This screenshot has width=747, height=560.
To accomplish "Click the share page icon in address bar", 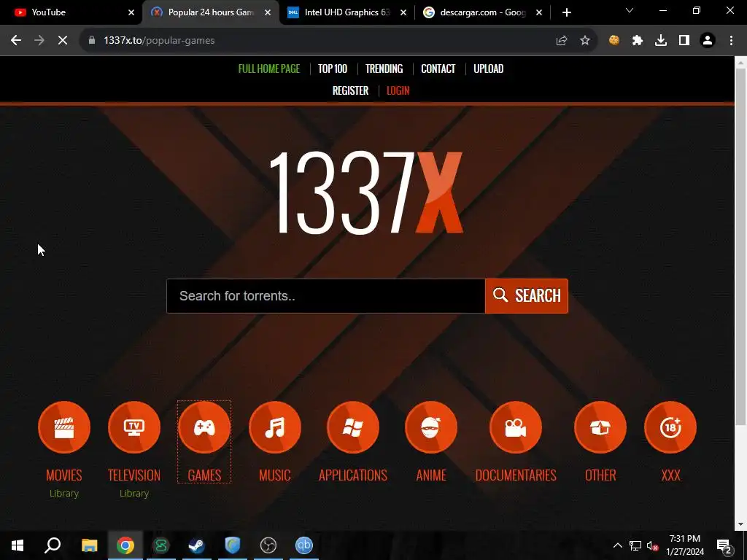I will point(562,41).
